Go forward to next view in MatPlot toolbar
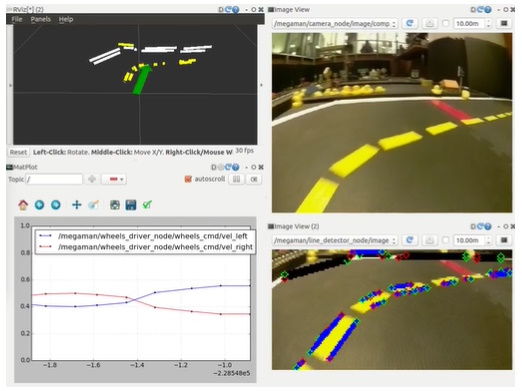Screen dimensions: 522x391 coord(56,205)
